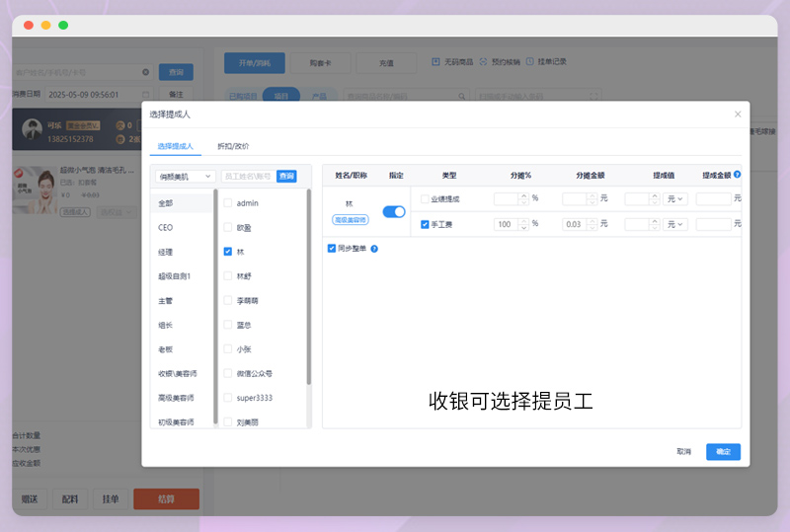Click the 预约核销 icon in top bar
The width and height of the screenshot is (790, 532).
[x=484, y=62]
